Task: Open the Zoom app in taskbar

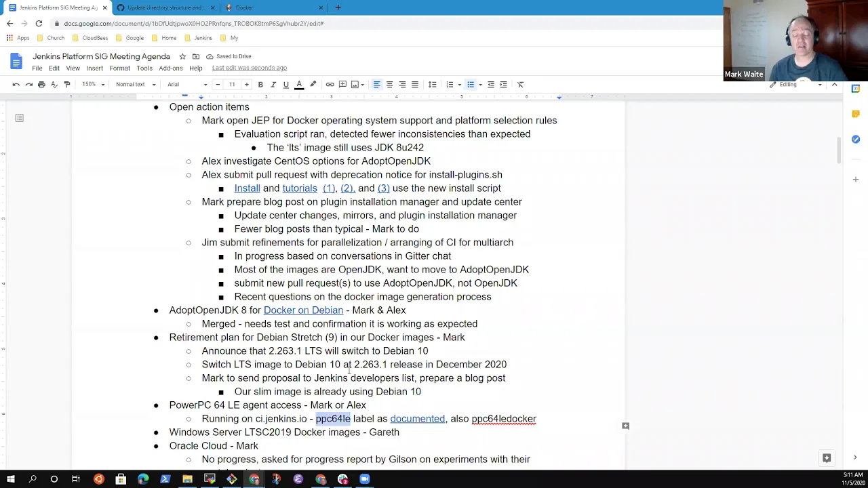Action: point(365,479)
